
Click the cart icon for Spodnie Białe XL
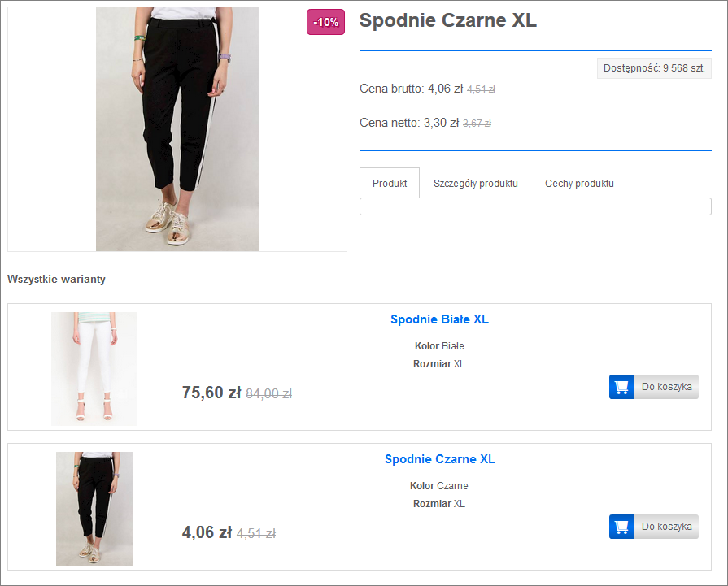tap(621, 387)
